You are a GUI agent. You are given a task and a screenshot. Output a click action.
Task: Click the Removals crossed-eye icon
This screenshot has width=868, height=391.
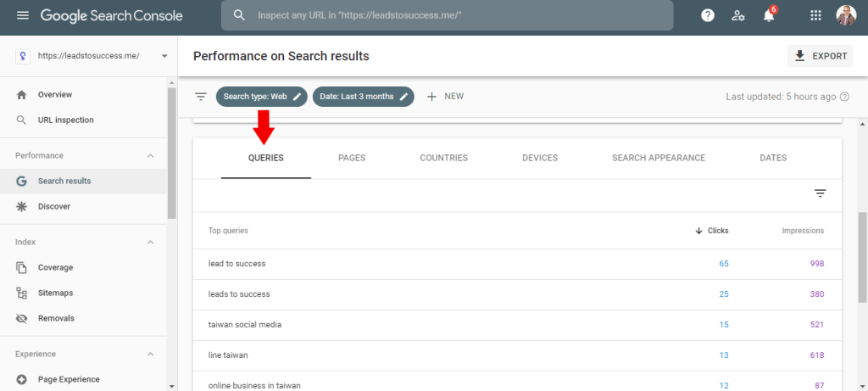tap(21, 318)
